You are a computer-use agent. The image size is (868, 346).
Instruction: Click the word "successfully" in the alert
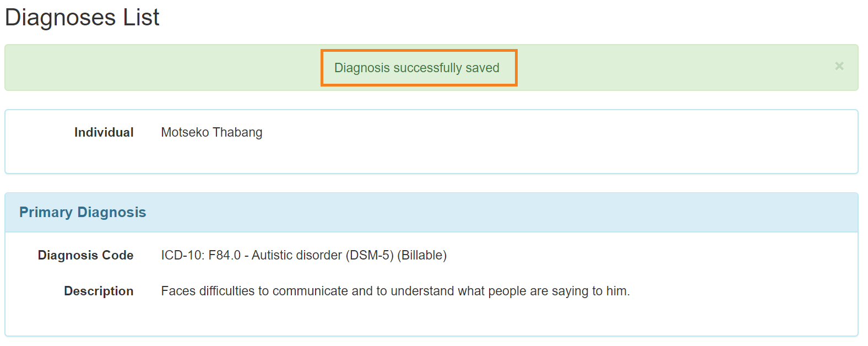click(427, 68)
